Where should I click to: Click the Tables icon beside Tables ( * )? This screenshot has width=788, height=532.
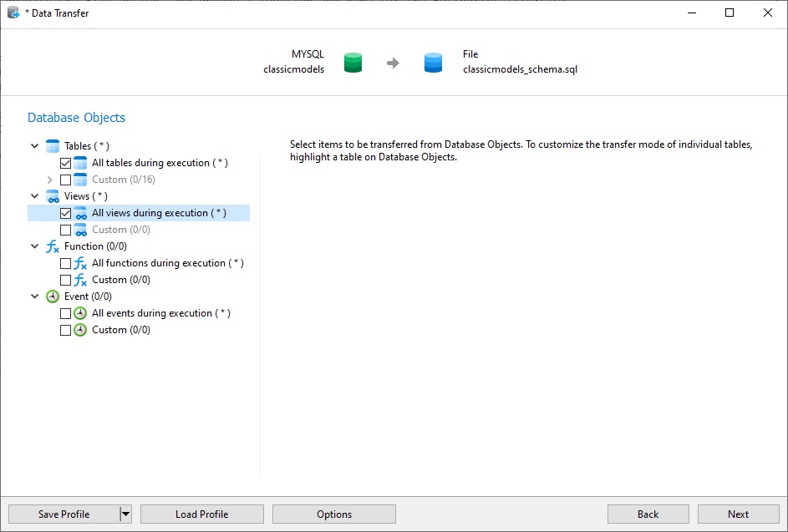pos(53,145)
